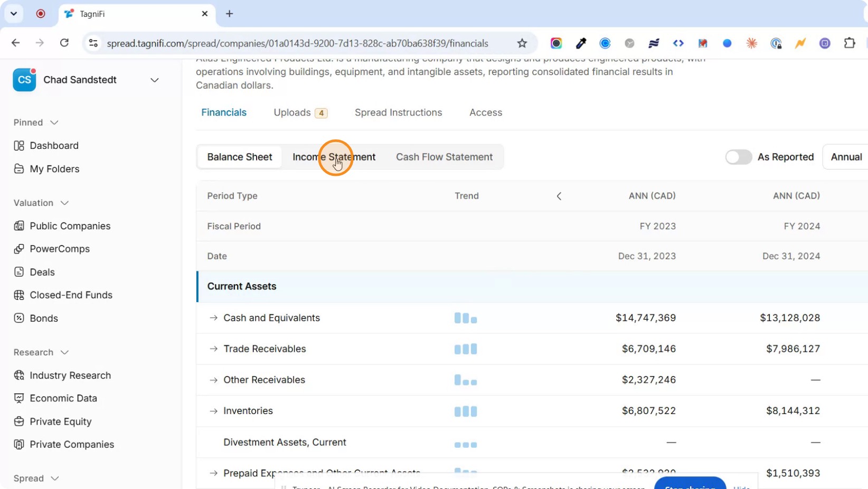Open Closed-End Funds page
Screen dimensions: 868x489
[63, 295]
